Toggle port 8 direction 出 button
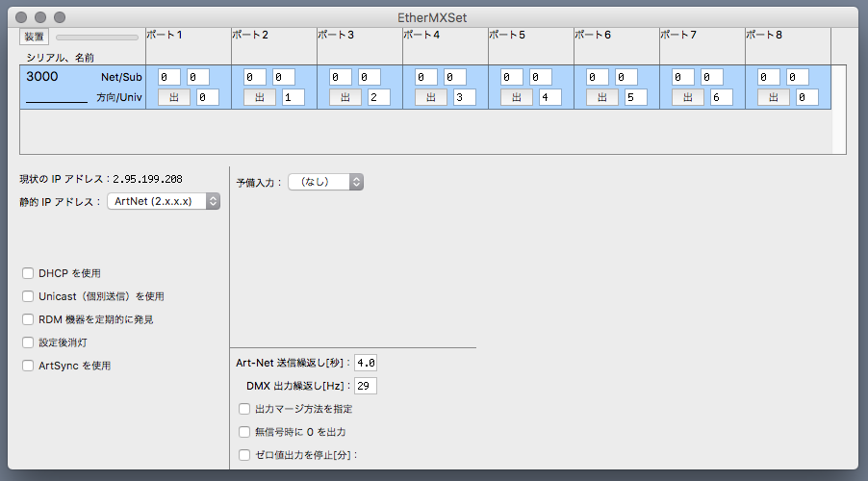868x481 pixels. coord(774,97)
